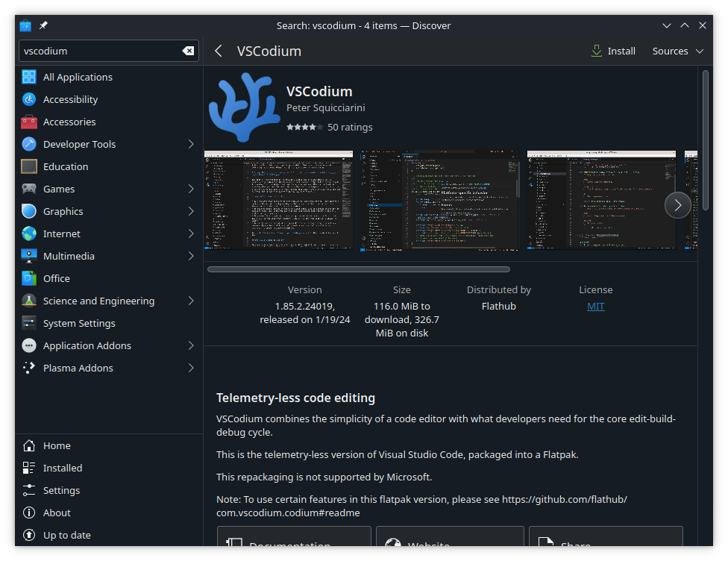Open the Education category
728x561 pixels.
point(109,166)
